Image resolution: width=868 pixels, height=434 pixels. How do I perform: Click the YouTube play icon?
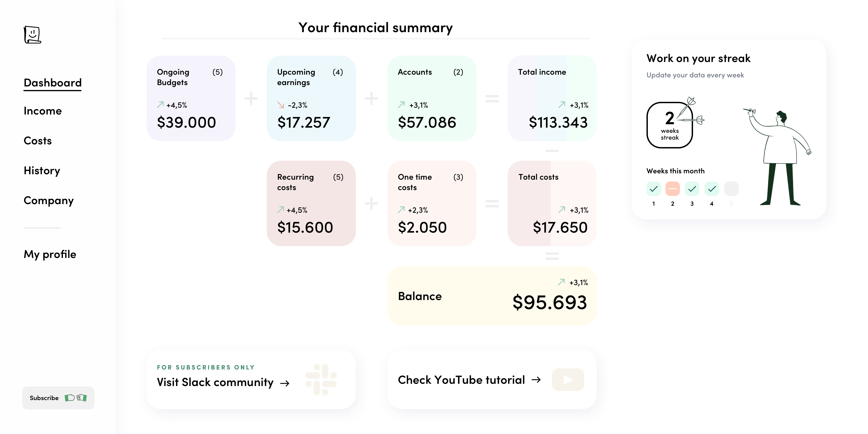568,380
